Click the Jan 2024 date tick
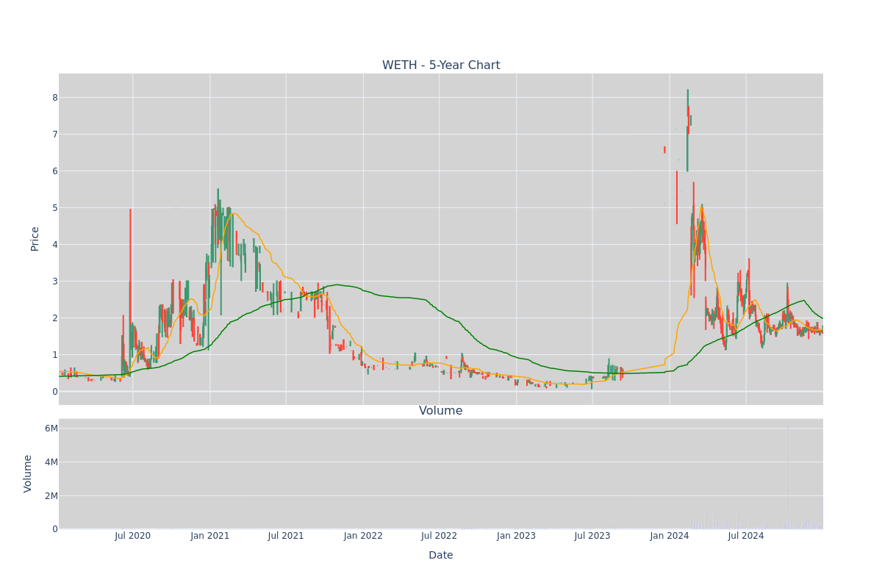The height and width of the screenshot is (588, 882). (x=670, y=536)
